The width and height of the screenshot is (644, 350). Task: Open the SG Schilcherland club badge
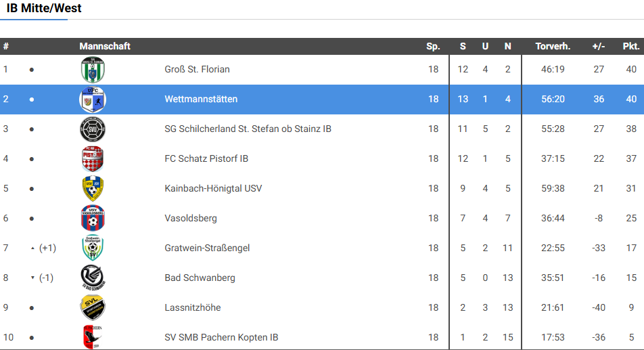point(93,129)
